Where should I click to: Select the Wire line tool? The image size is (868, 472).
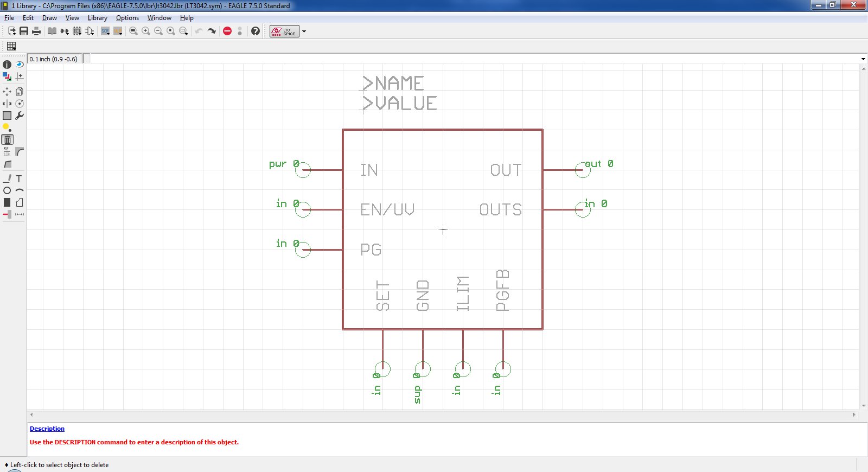[x=7, y=178]
